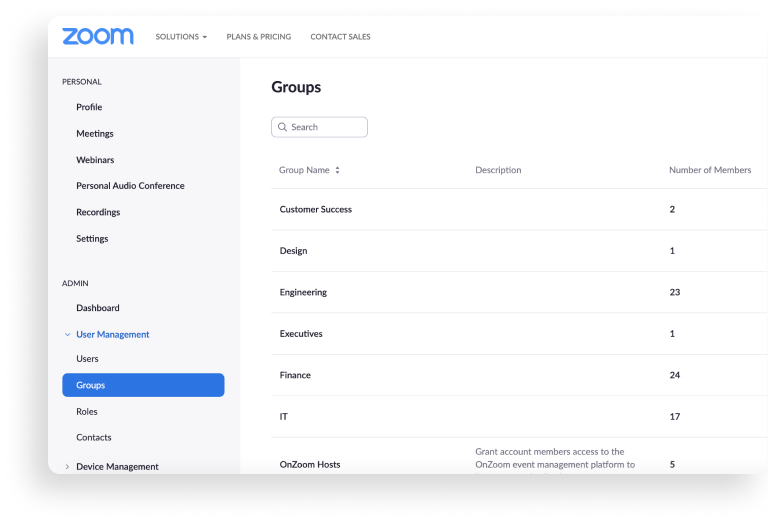Collapse the User Management section
The width and height of the screenshot is (768, 522).
[67, 334]
